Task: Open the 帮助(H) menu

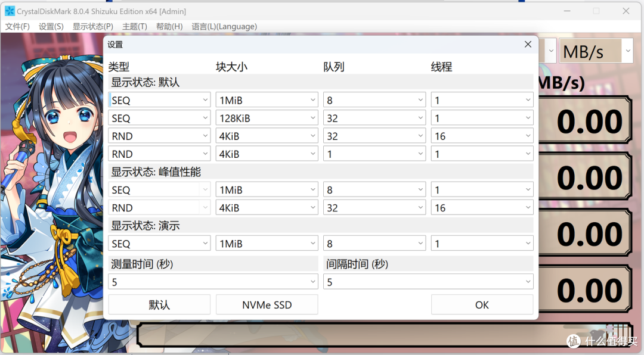Action: pos(169,26)
